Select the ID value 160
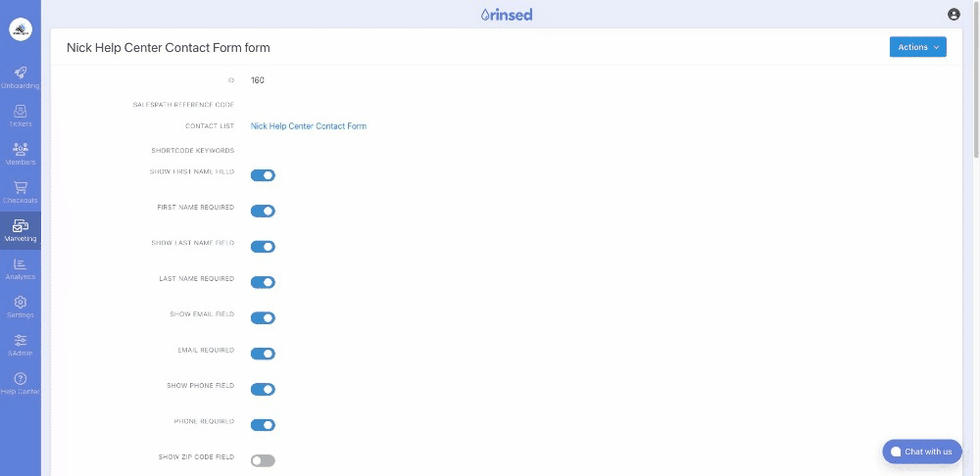 [258, 80]
